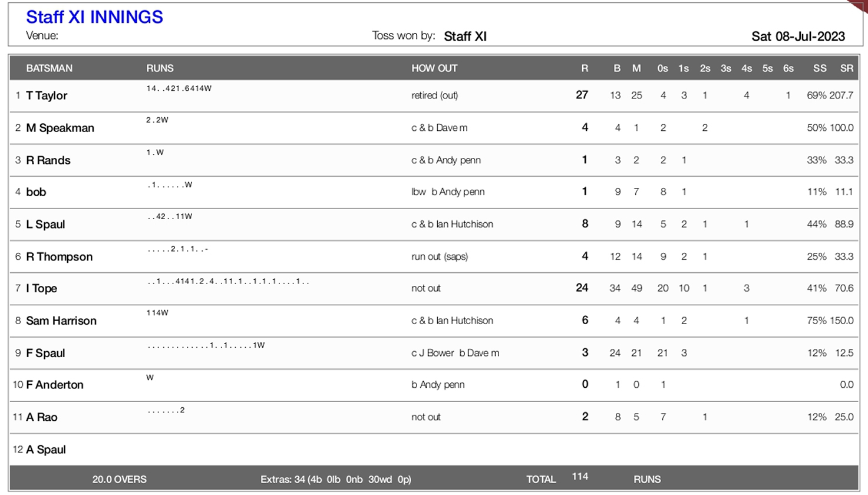This screenshot has width=868, height=495.
Task: Click the Venue label
Action: click(42, 35)
